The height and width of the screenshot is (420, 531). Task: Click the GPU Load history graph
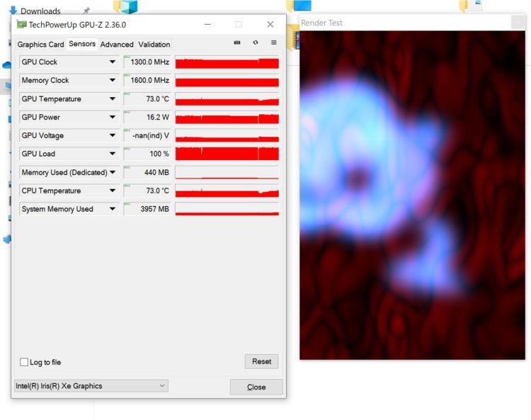[x=227, y=154]
